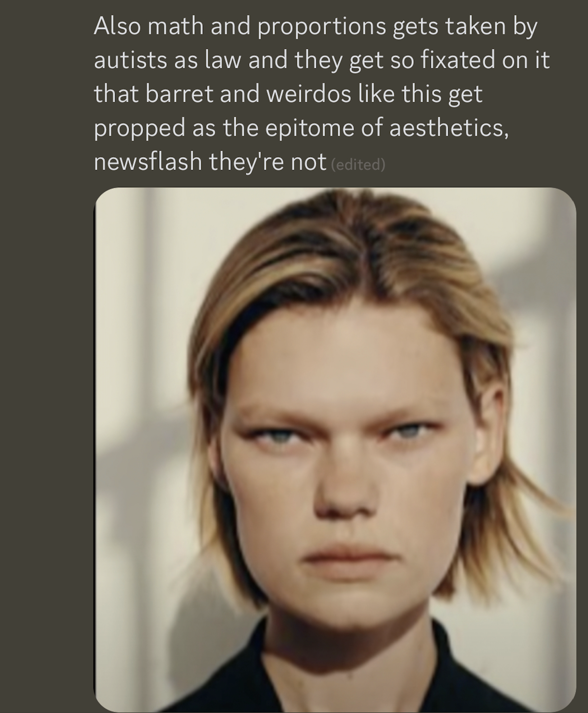Click the text "they're not" before edited label
The width and height of the screenshot is (588, 713).
tap(267, 162)
